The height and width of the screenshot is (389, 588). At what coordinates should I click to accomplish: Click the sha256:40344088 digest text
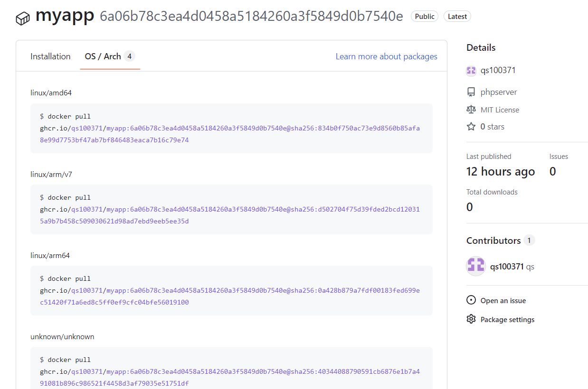coord(230,378)
